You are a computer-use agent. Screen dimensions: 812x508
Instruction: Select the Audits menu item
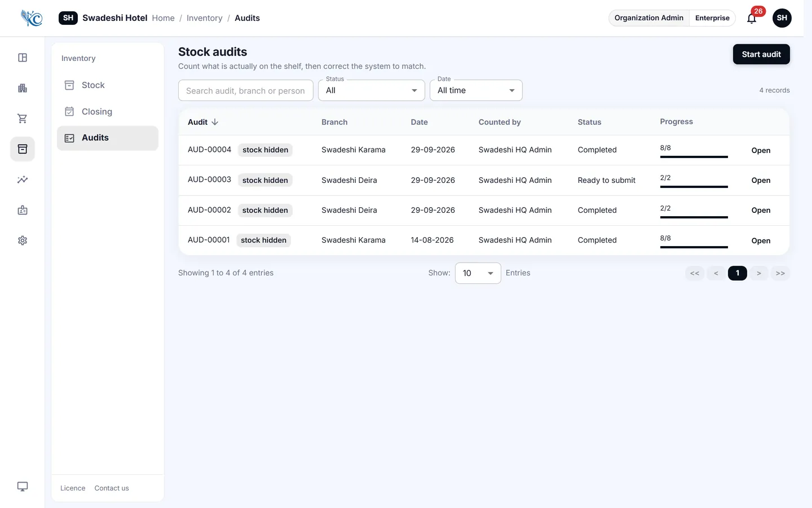pyautogui.click(x=108, y=138)
